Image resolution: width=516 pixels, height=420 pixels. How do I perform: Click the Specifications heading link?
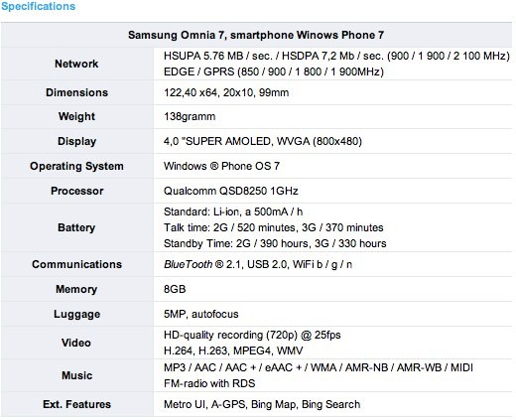tap(38, 6)
